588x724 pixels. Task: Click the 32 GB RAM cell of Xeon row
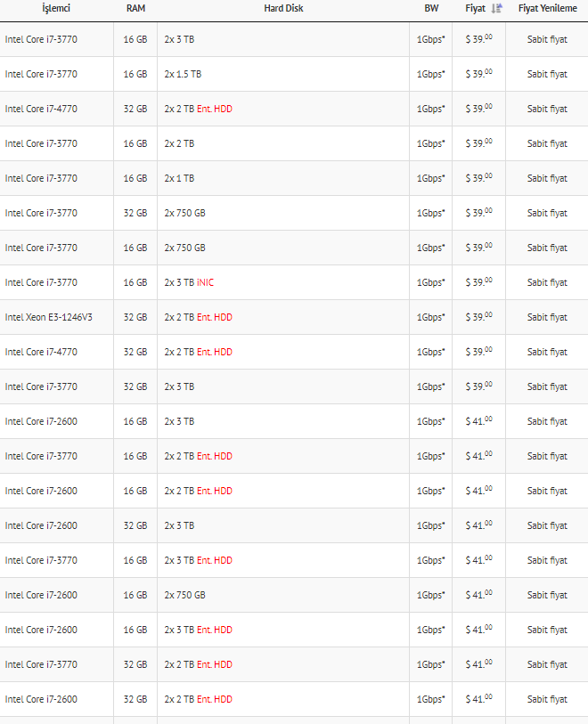135,317
